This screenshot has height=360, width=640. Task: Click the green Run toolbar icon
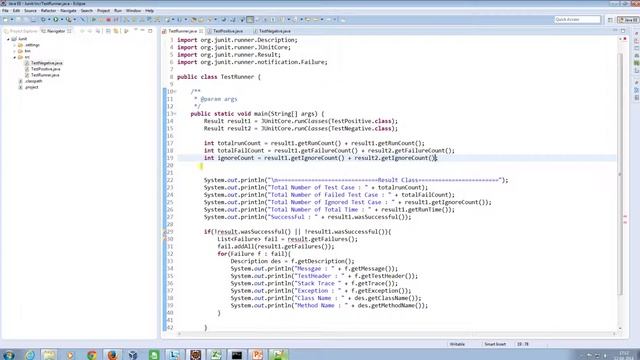coord(56,20)
